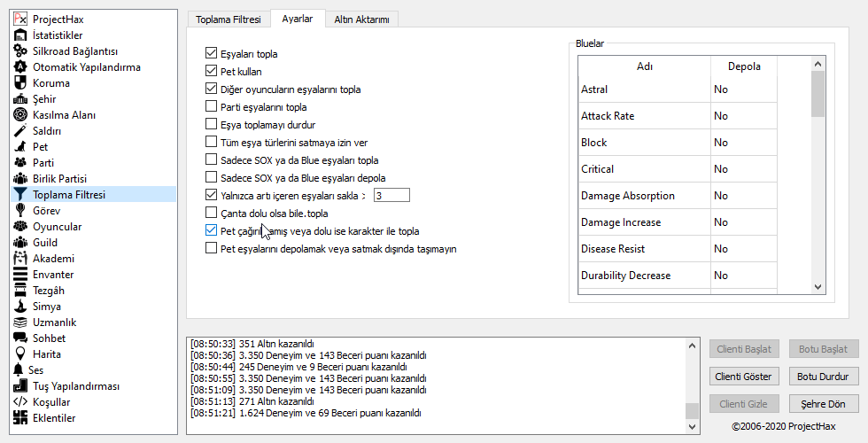Open the Altın Aktarımı tab
The height and width of the screenshot is (443, 868).
[360, 19]
